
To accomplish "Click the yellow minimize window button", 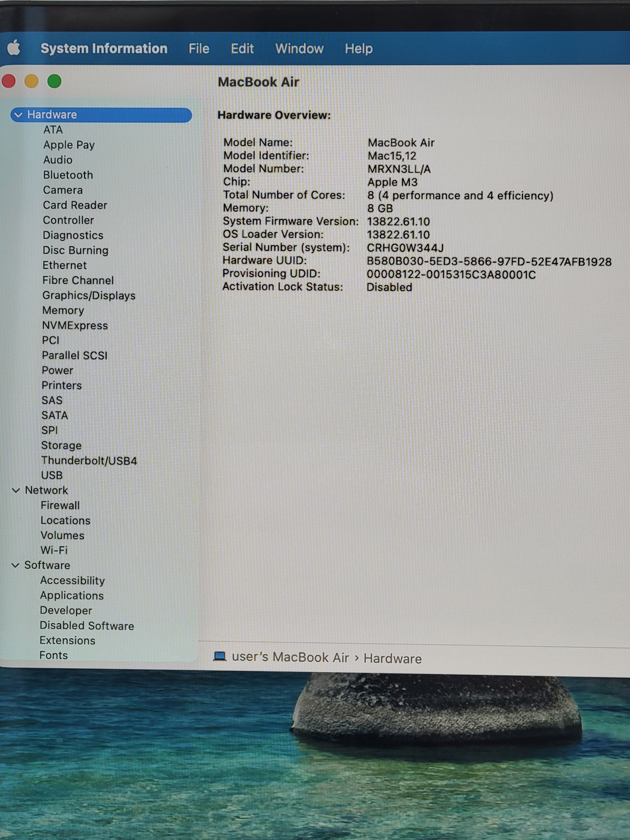I will pos(31,81).
